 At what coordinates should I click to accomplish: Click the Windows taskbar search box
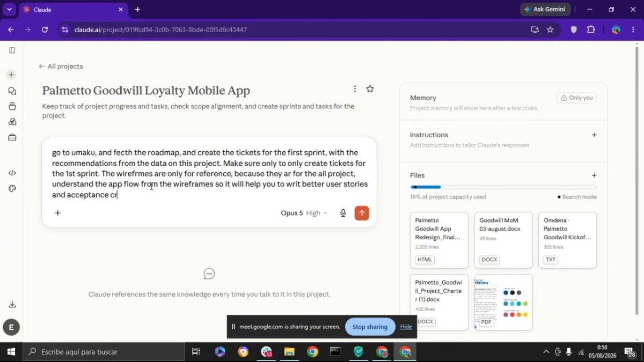[104, 352]
